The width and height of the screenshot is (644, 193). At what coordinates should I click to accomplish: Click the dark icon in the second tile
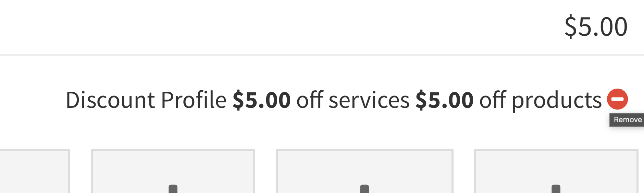tap(173, 189)
